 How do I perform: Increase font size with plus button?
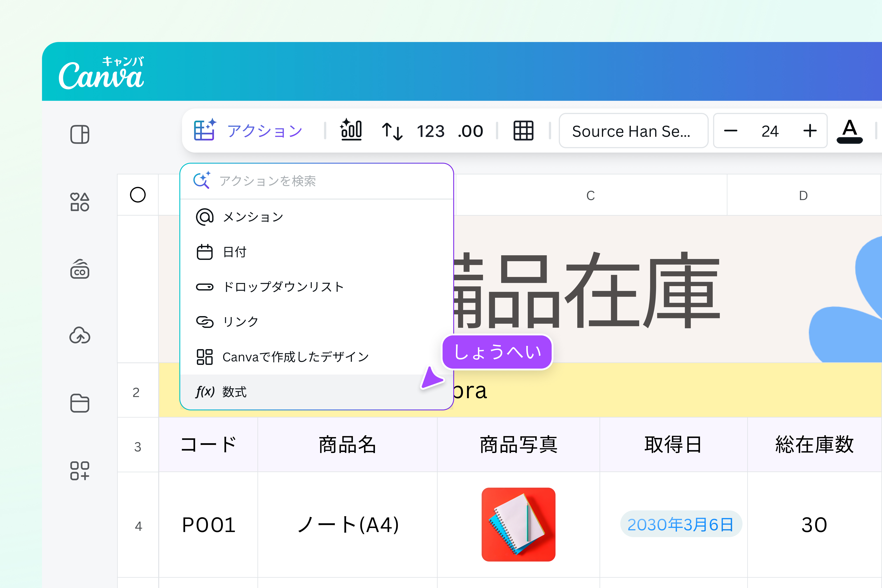coord(810,131)
